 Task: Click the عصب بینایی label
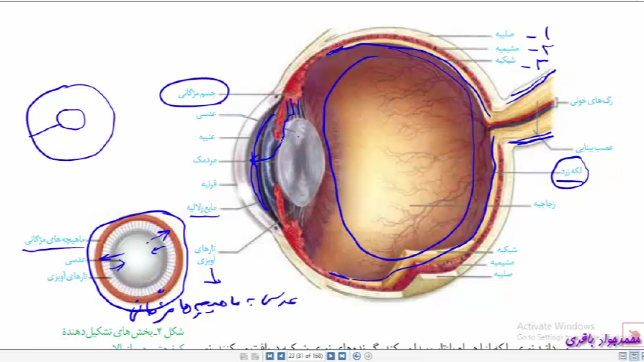click(594, 148)
